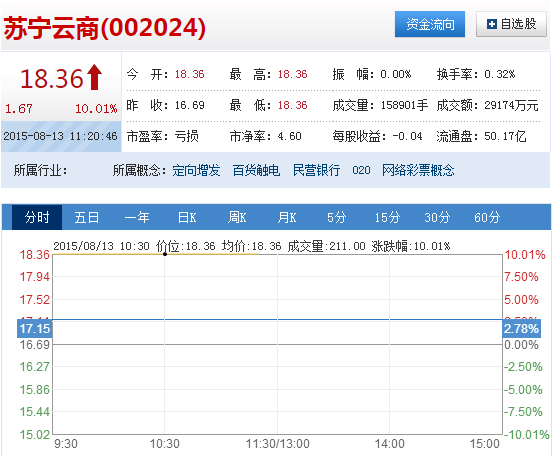Open the 民营银行 concept link

pos(316,170)
